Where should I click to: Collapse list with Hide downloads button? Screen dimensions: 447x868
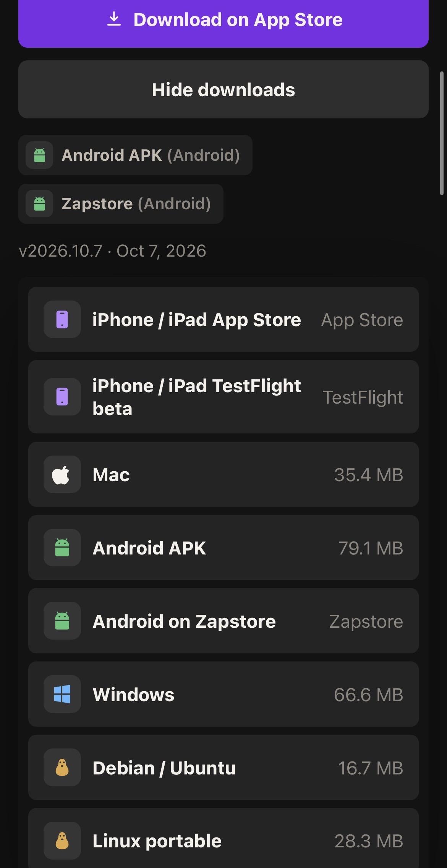pyautogui.click(x=223, y=89)
